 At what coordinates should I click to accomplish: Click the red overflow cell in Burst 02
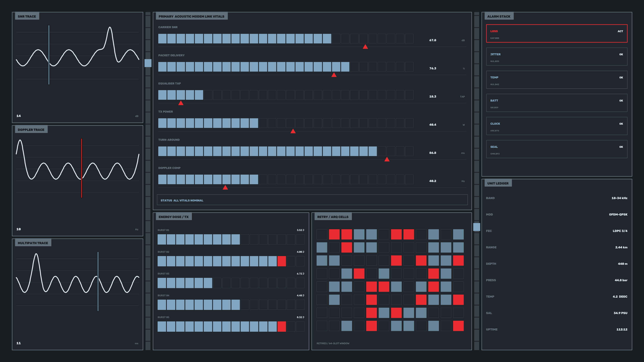[x=282, y=261]
